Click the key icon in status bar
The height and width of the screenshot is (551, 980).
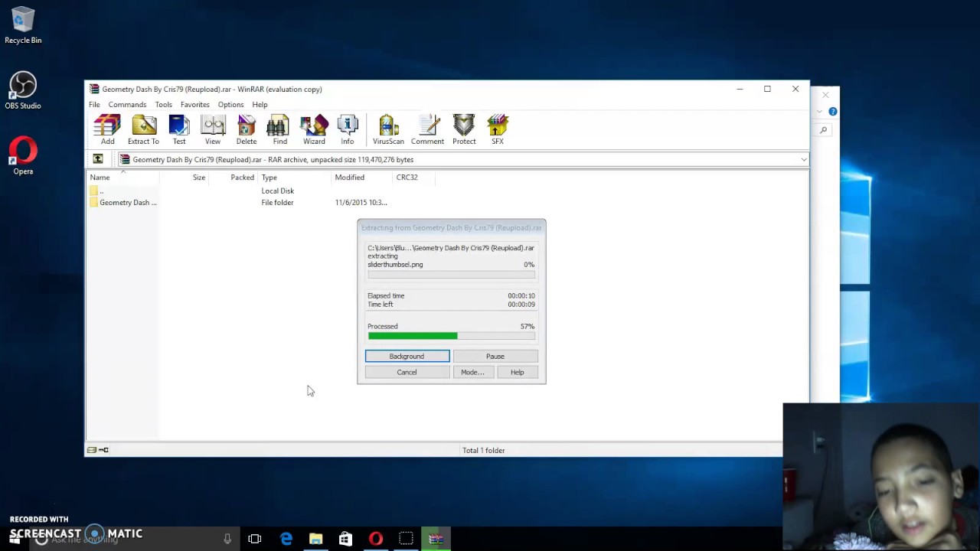coord(104,450)
